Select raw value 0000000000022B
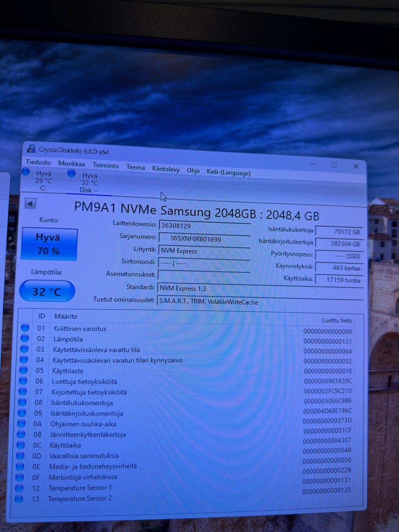This screenshot has height=532, width=399. point(327,470)
